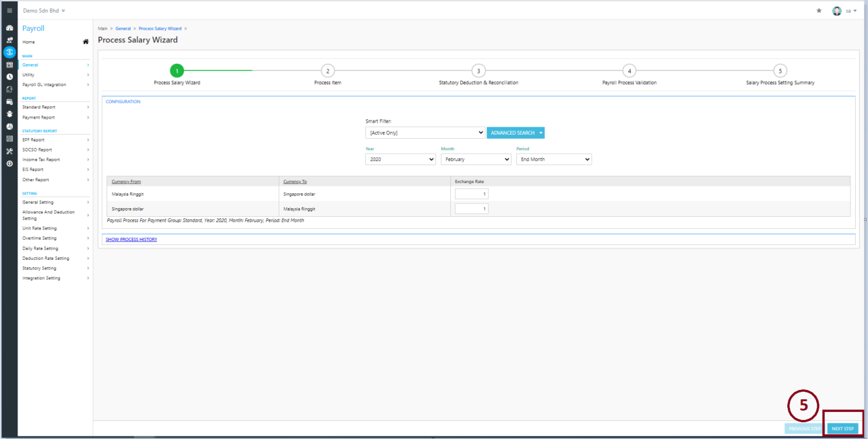The height and width of the screenshot is (439, 868).
Task: Expand the General menu item
Action: pos(55,65)
